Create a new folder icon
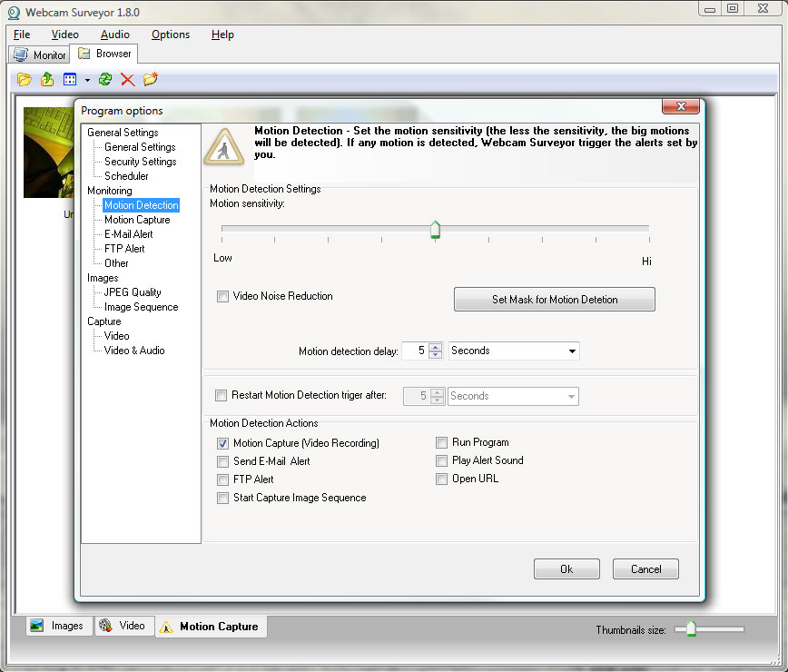This screenshot has width=788, height=672. point(151,79)
